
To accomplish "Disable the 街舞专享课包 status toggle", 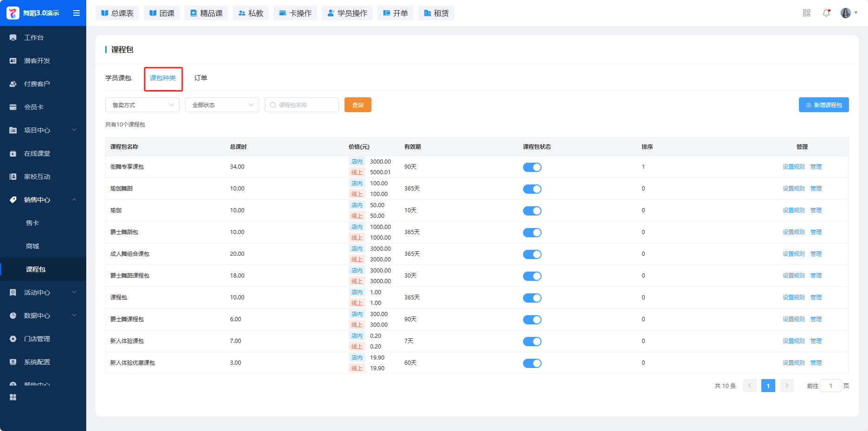I will tap(532, 167).
